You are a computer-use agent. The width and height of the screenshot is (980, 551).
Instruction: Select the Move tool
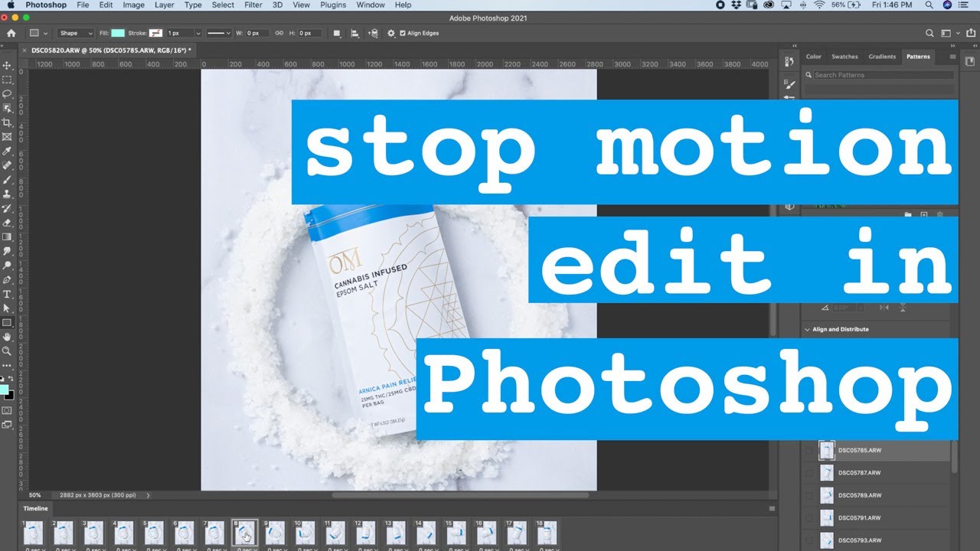[x=7, y=66]
